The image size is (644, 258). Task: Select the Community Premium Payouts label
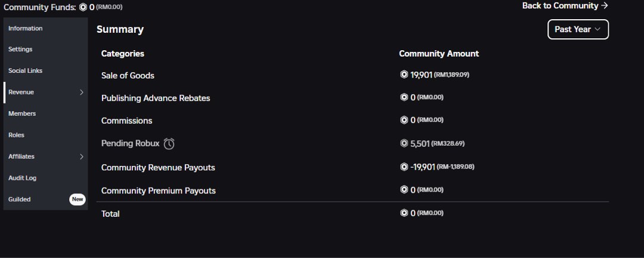pyautogui.click(x=159, y=191)
